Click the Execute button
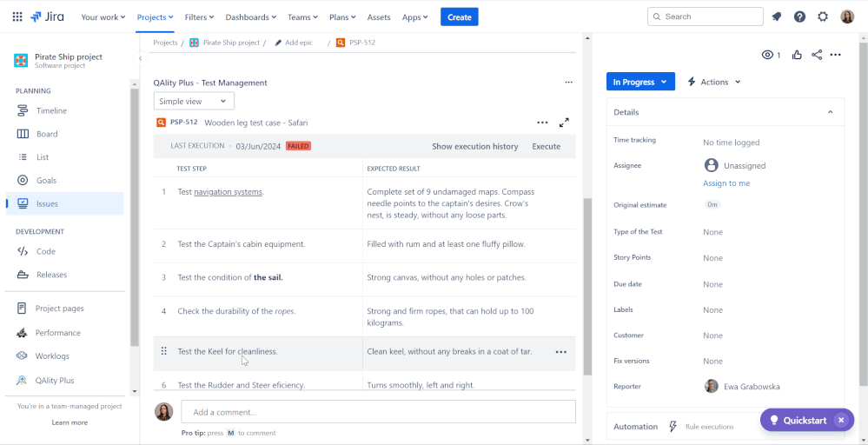The width and height of the screenshot is (868, 445). click(546, 146)
